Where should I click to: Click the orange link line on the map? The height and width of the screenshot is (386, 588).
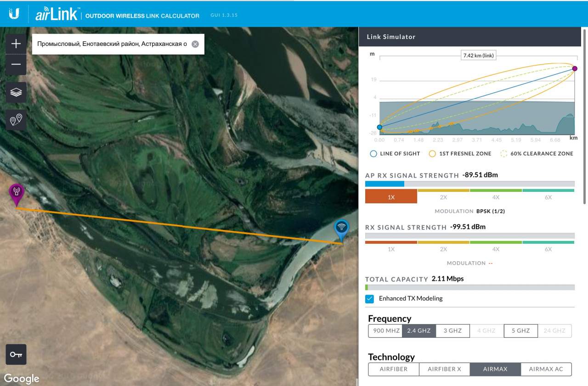click(x=179, y=226)
